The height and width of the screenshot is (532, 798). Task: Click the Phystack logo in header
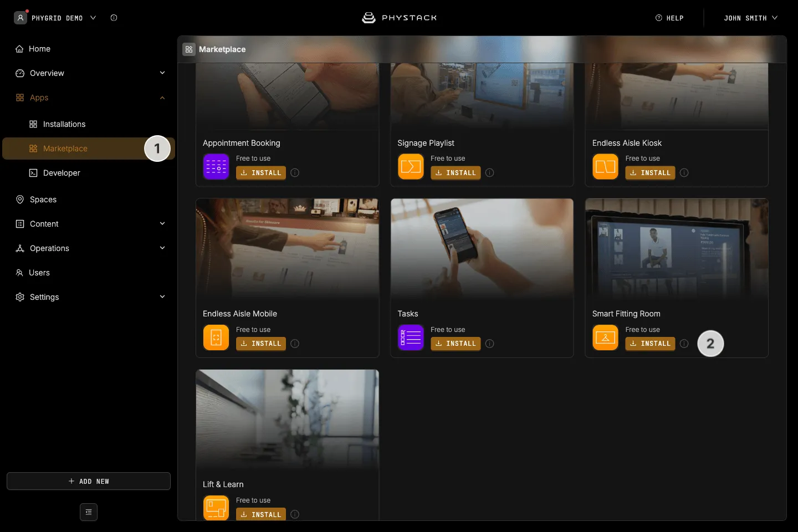pyautogui.click(x=399, y=18)
